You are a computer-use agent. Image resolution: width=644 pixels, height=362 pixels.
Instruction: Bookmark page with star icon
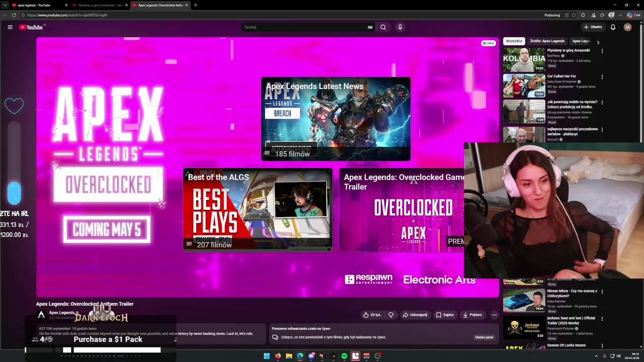pyautogui.click(x=574, y=15)
